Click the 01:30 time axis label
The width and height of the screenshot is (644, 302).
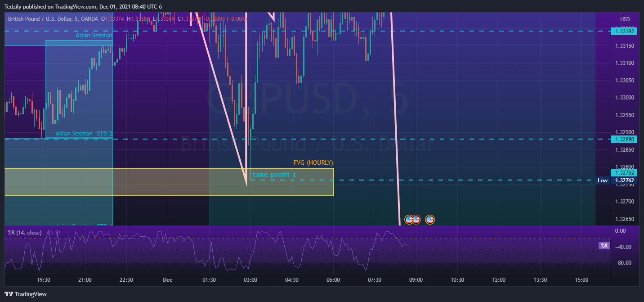209,280
